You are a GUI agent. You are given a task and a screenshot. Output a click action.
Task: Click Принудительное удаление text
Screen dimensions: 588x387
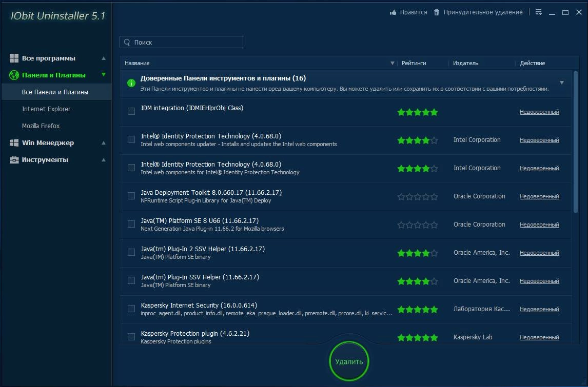click(x=483, y=12)
